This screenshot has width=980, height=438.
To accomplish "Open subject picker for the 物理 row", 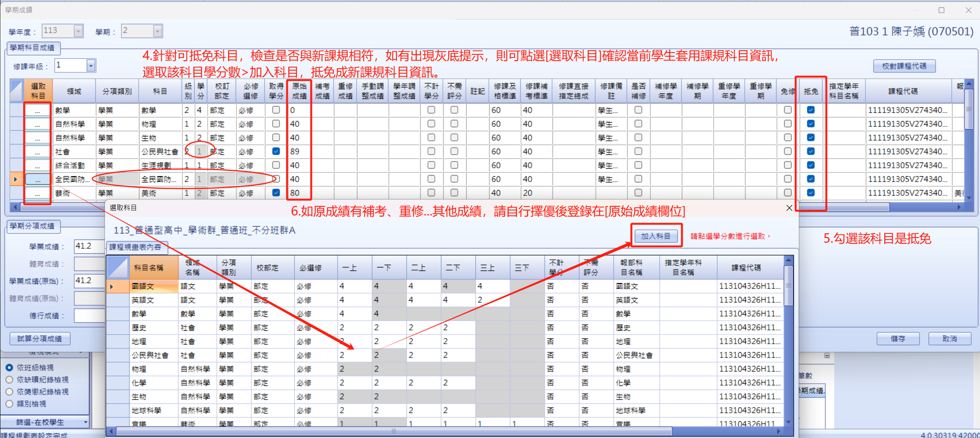I will 37,124.
